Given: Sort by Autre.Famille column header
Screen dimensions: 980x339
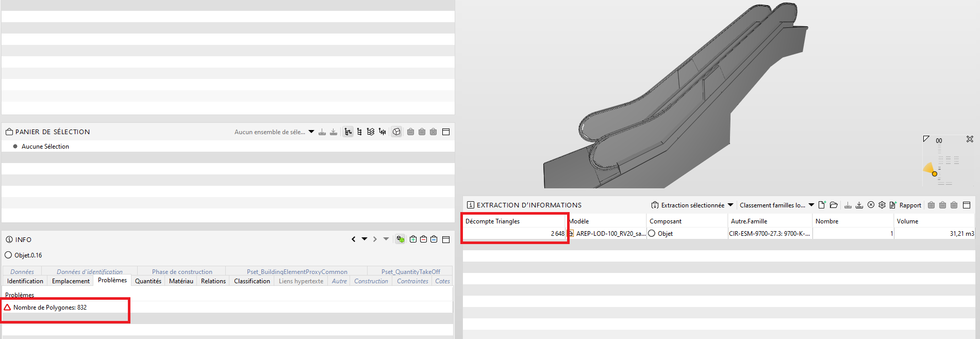Looking at the screenshot, I should pos(770,221).
